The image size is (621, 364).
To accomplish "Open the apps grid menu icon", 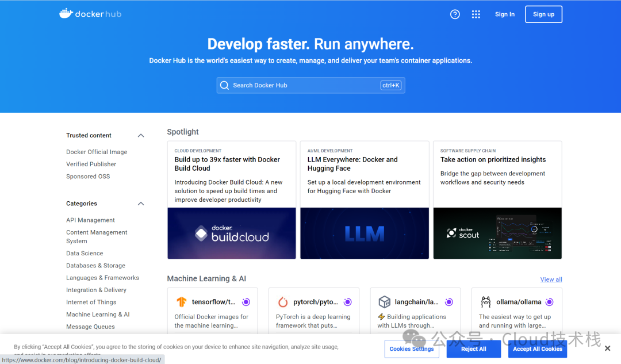I will point(476,14).
